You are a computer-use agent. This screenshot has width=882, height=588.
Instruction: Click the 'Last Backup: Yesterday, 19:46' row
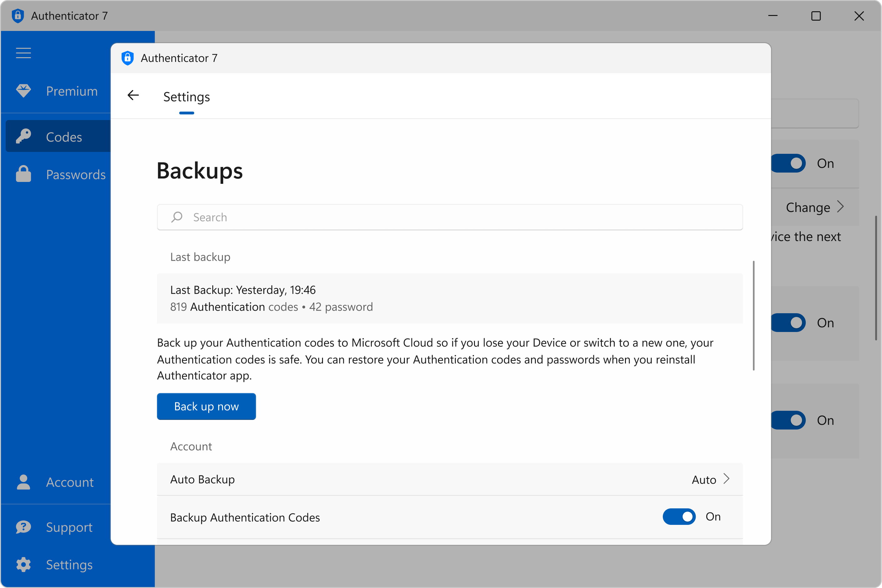click(450, 298)
